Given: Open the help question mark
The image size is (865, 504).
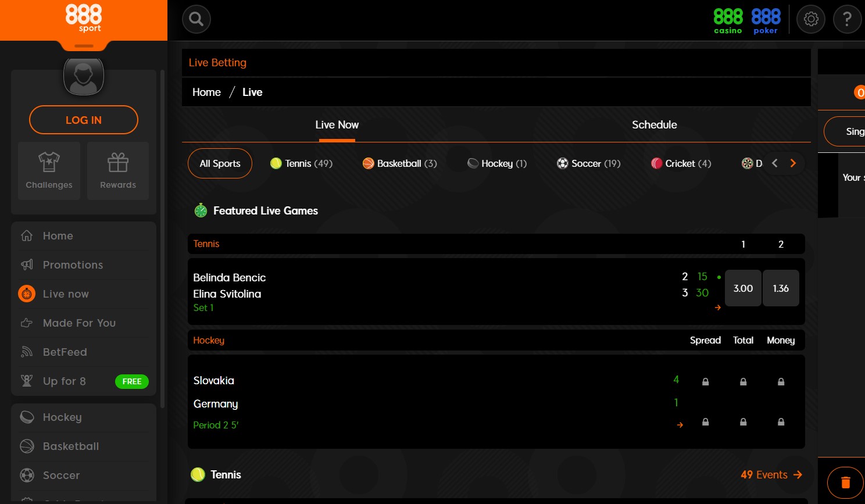Looking at the screenshot, I should 847,19.
